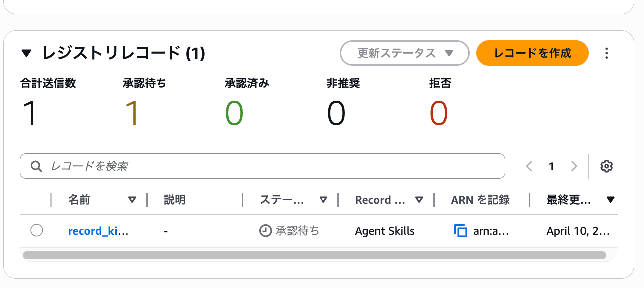Click the copy ARN icon
This screenshot has height=288, width=644.
pos(460,231)
